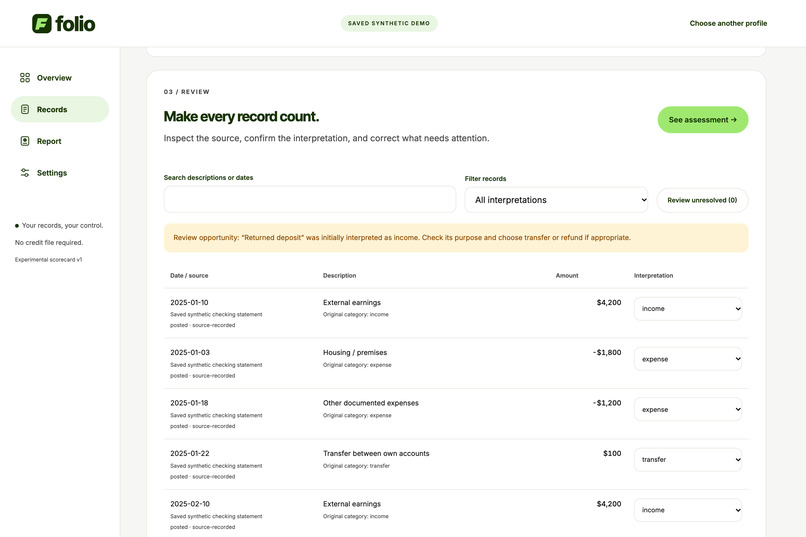Click the Records document icon

pyautogui.click(x=25, y=109)
